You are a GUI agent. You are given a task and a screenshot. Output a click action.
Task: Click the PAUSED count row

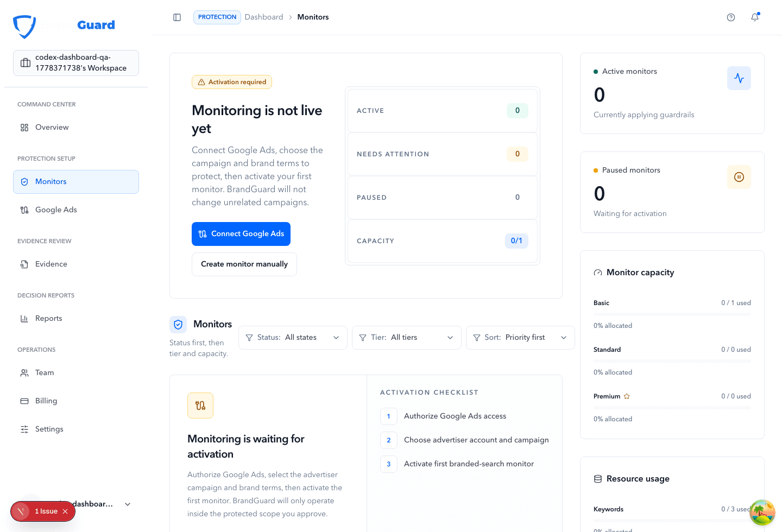pos(443,198)
